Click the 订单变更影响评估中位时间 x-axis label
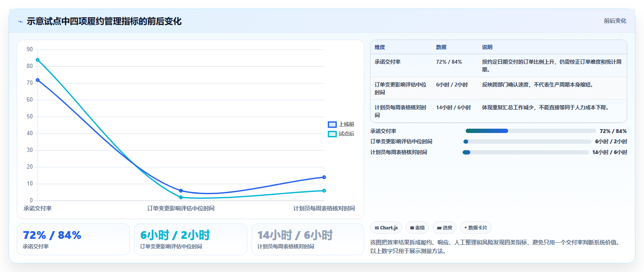 tap(181, 208)
